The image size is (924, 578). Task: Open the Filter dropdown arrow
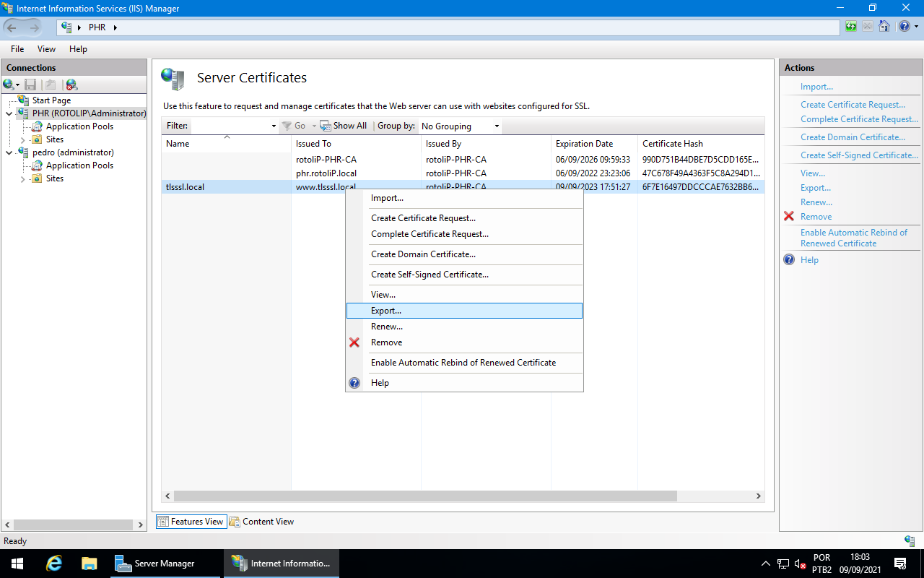[x=273, y=126]
